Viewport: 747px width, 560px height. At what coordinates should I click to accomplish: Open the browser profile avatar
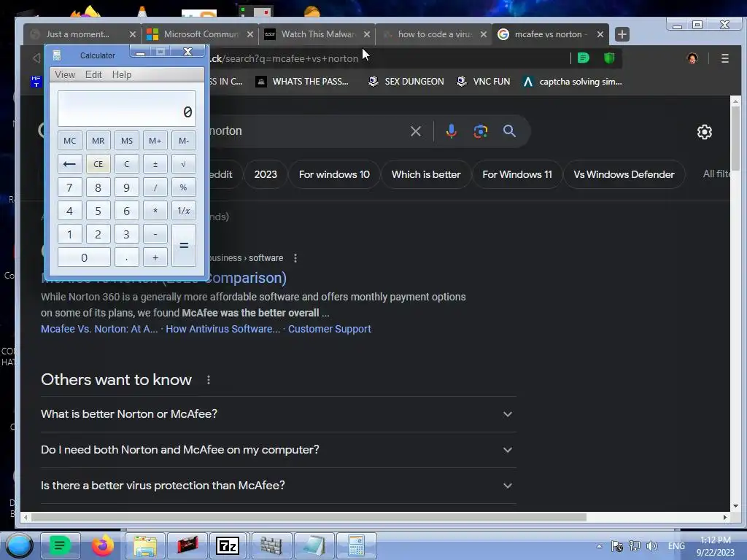pos(692,58)
